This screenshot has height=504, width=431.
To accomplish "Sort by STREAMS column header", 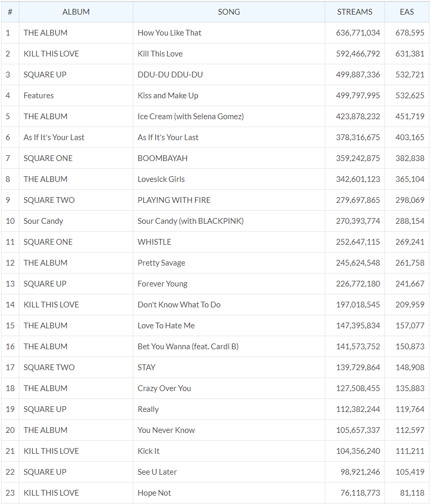I will coord(355,12).
